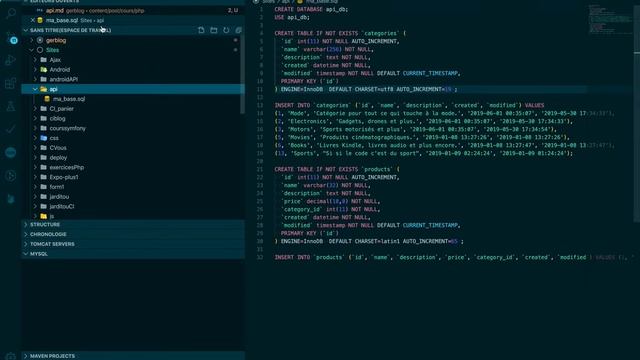Image resolution: width=640 pixels, height=360 pixels.
Task: Click the circled play icon in activity bar
Action: (11, 176)
